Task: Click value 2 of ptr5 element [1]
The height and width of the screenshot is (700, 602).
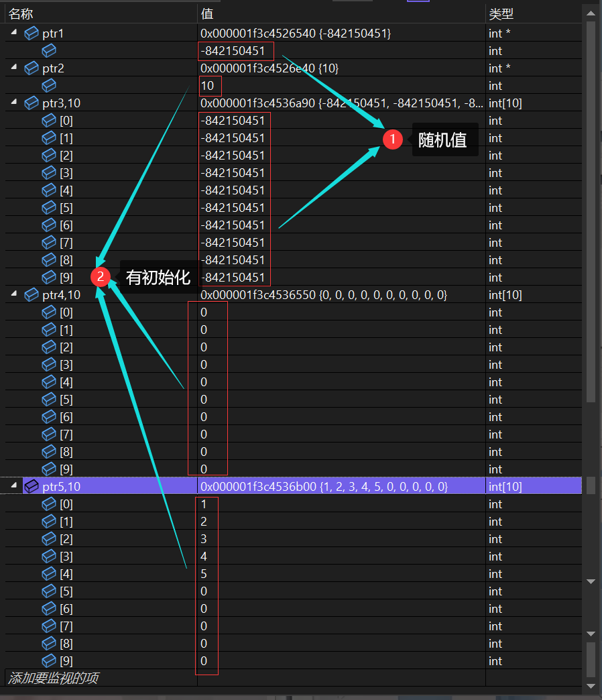Action: point(204,522)
